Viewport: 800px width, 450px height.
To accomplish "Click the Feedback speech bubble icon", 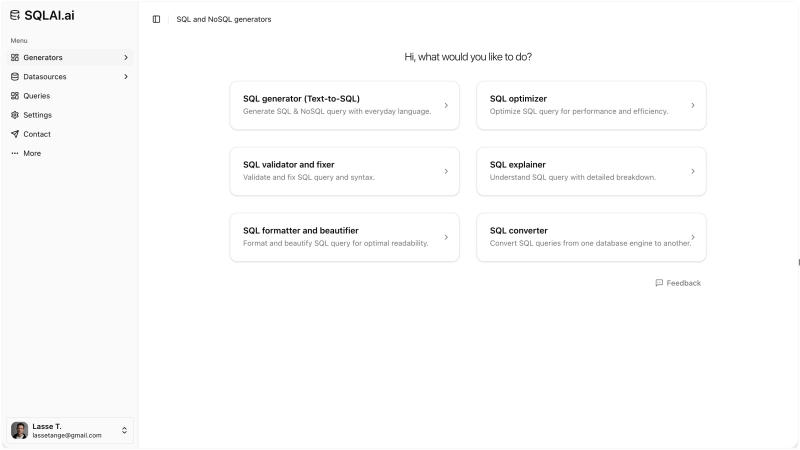I will pyautogui.click(x=659, y=283).
